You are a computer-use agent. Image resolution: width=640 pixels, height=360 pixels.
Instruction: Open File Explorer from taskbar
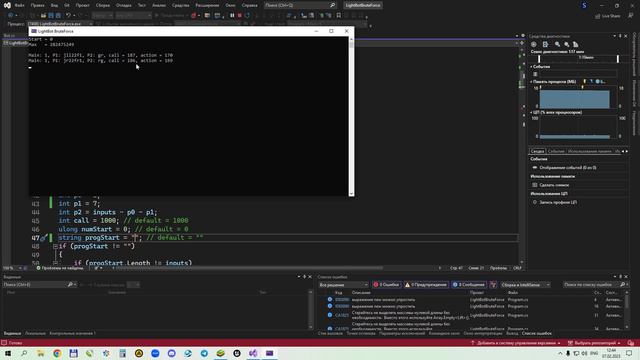click(x=40, y=353)
